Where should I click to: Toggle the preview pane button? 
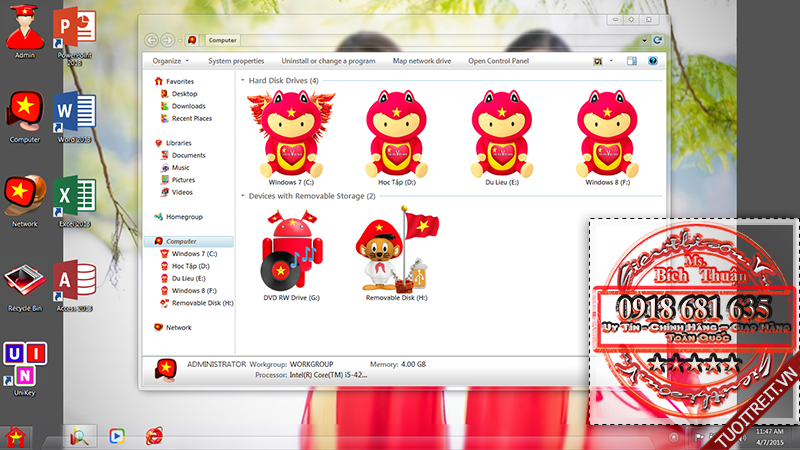[x=633, y=61]
